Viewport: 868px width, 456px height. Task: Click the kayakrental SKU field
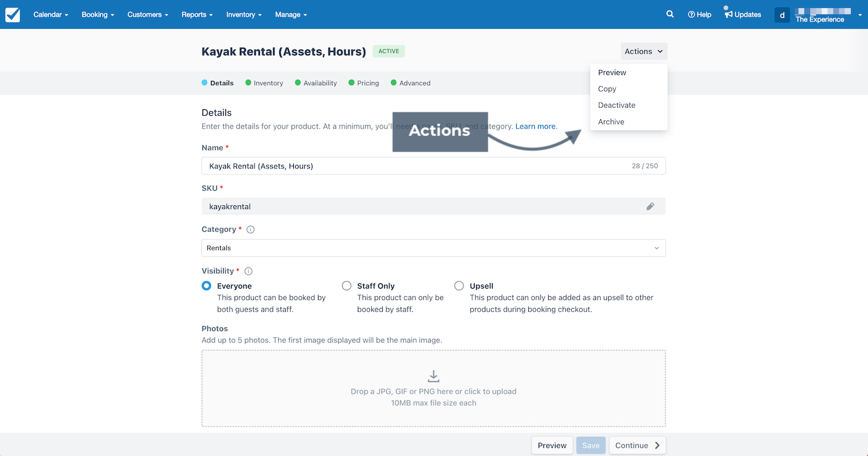[x=433, y=207]
